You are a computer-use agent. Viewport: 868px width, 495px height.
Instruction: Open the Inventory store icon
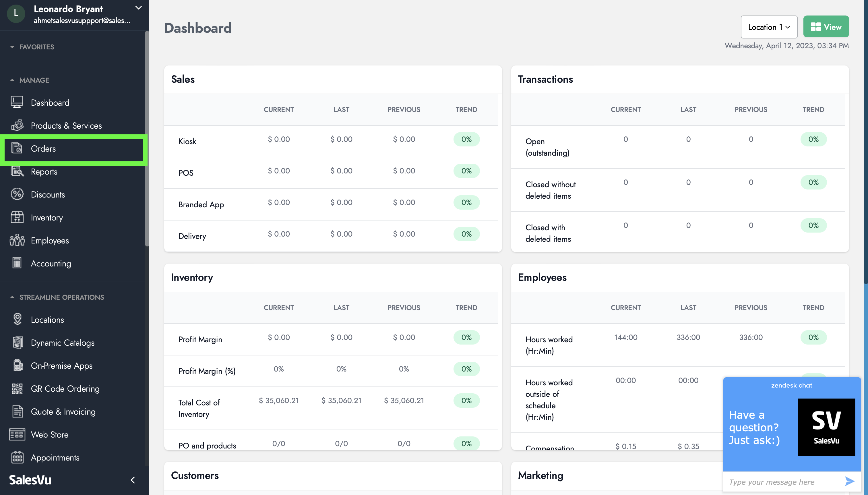17,217
